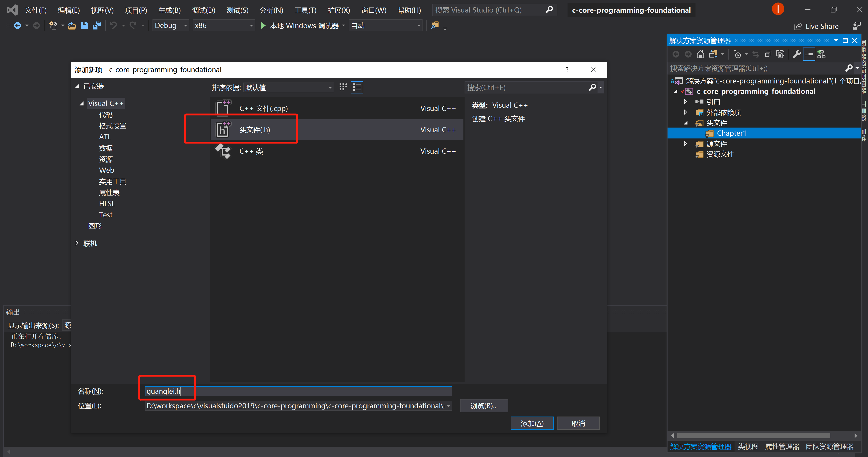Click the Collapse All icon in Solution Explorer
Image resolution: width=868 pixels, height=457 pixels.
(x=768, y=54)
